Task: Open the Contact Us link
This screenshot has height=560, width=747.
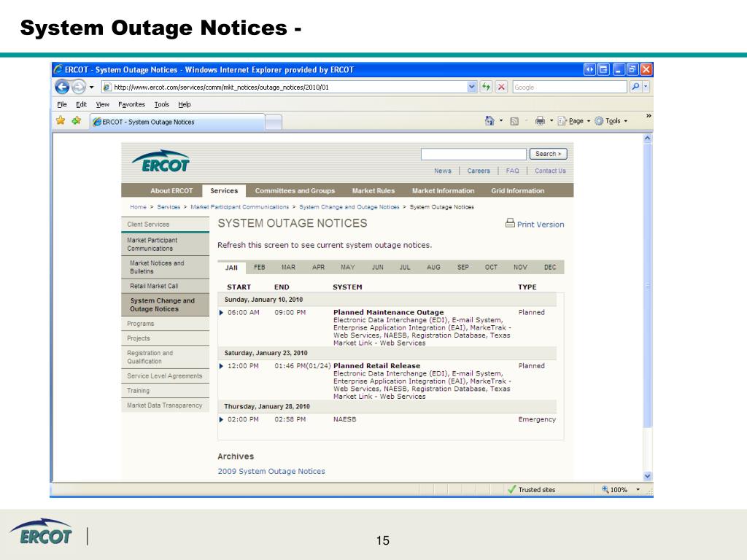Action: (550, 171)
